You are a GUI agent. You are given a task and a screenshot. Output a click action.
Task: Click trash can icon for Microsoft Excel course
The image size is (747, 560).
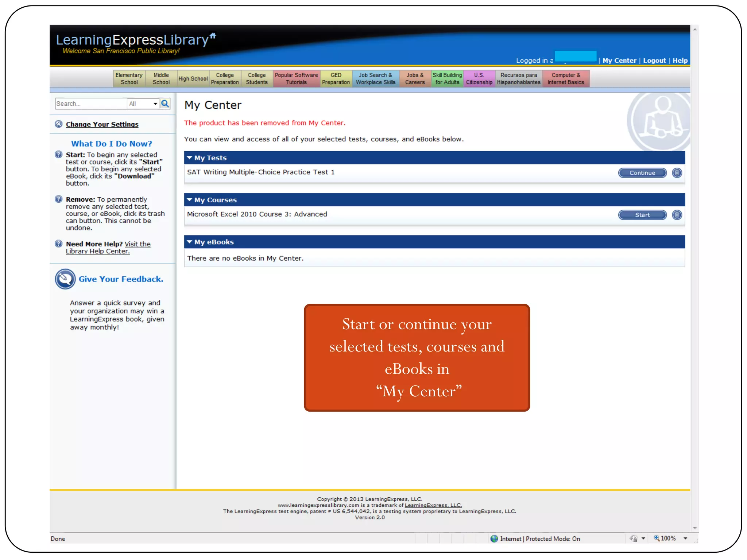coord(677,215)
